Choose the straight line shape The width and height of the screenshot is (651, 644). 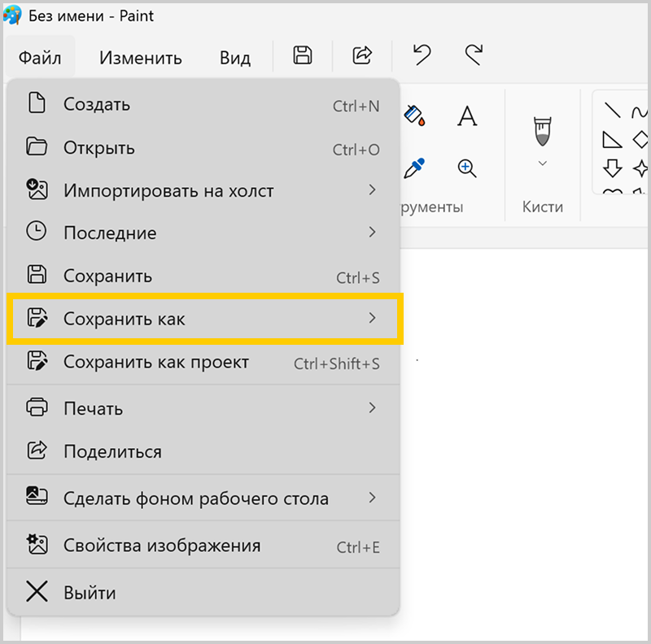point(613,111)
